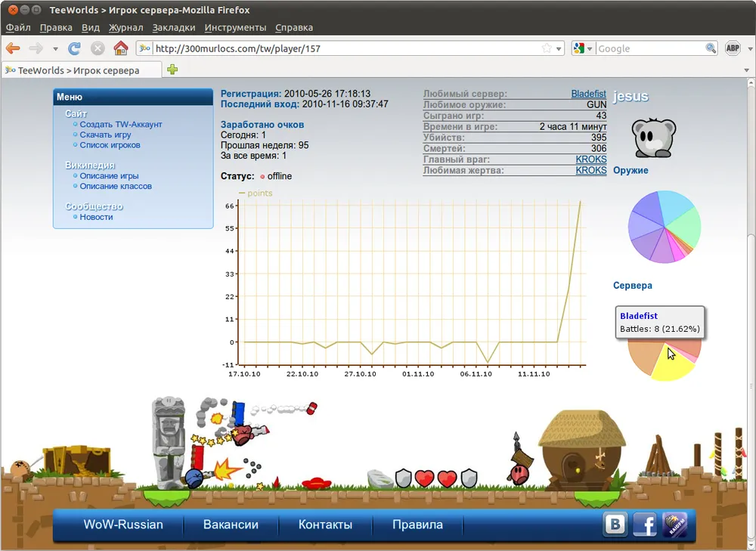This screenshot has width=756, height=551.
Task: Click the Adblock Plus ABP icon
Action: [x=733, y=48]
